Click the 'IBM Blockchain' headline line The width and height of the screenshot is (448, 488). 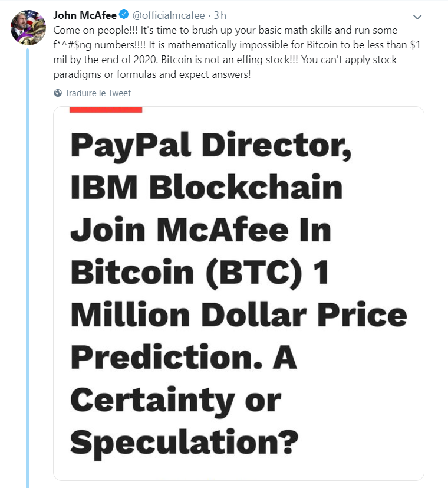(206, 188)
